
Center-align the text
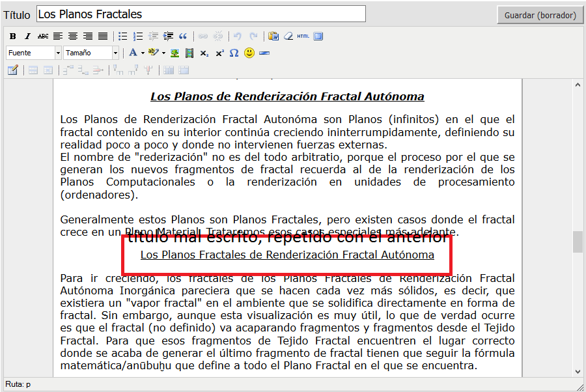click(73, 36)
